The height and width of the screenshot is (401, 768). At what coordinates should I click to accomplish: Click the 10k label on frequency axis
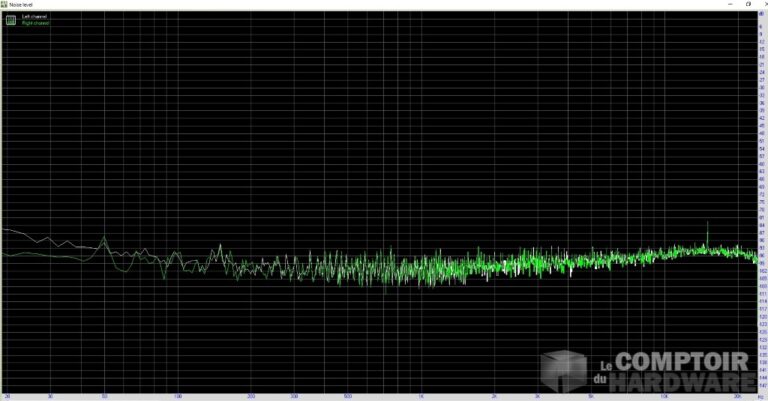click(664, 396)
